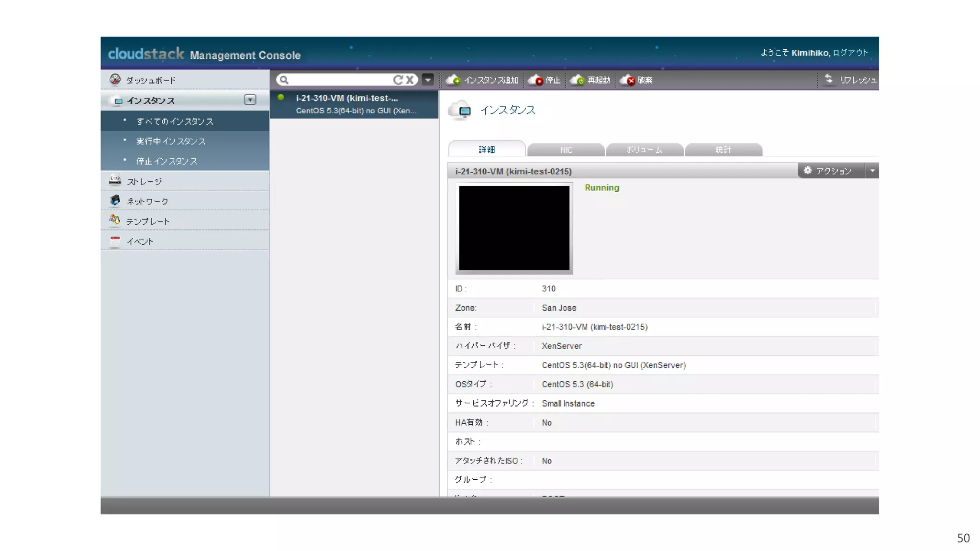Open the Storage (ストレージ) sidebar icon
Image resolution: width=980 pixels, height=551 pixels.
pyautogui.click(x=115, y=180)
